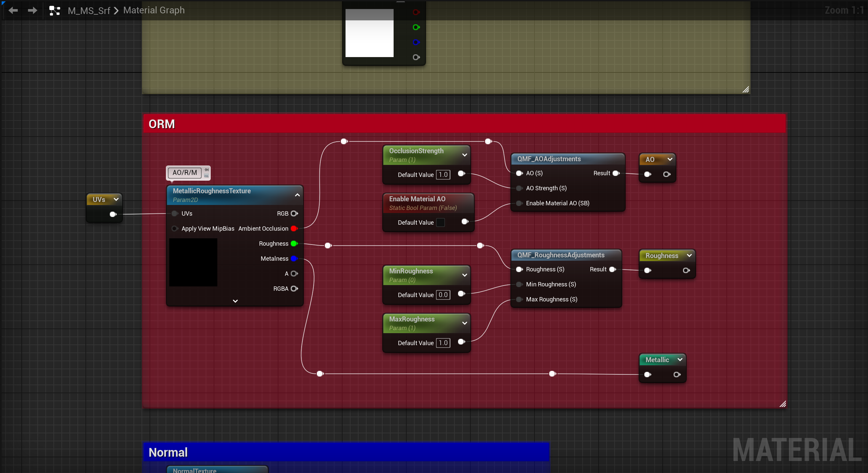Click the green Roughness output pin
Viewport: 868px width, 473px height.
tap(293, 244)
